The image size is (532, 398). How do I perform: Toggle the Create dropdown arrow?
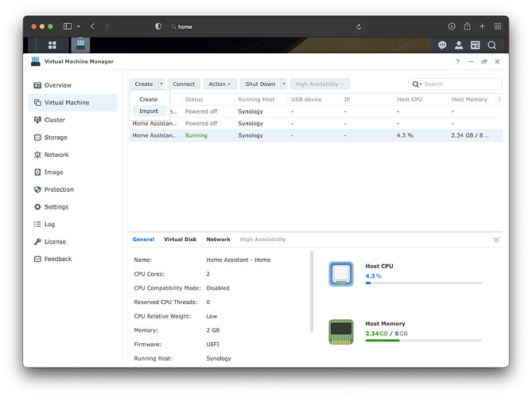pos(161,84)
